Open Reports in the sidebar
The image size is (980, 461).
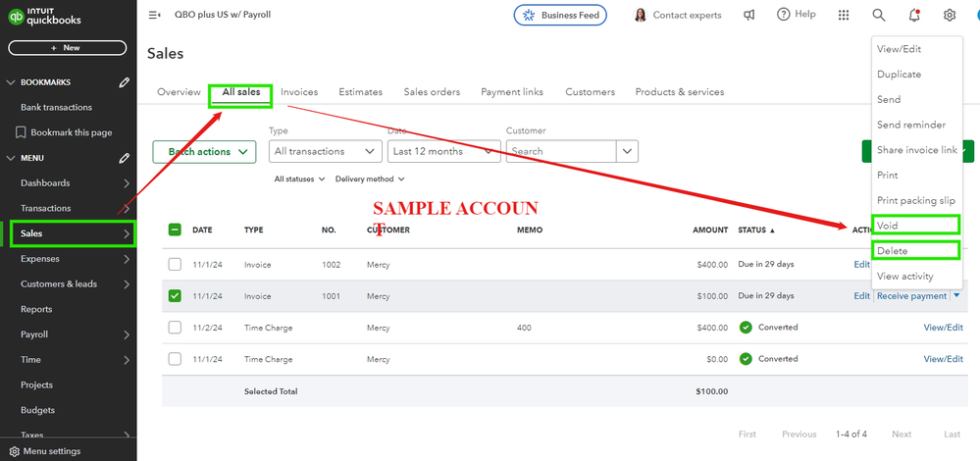[x=36, y=309]
